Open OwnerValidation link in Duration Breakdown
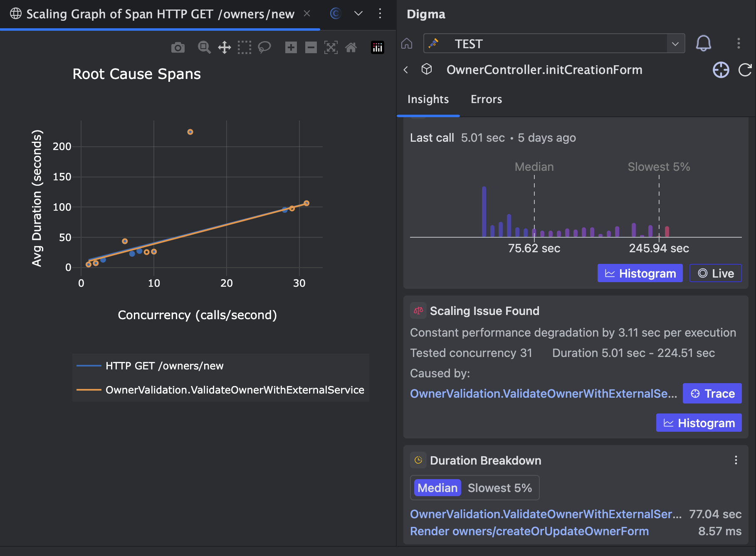The image size is (756, 556). tap(546, 514)
